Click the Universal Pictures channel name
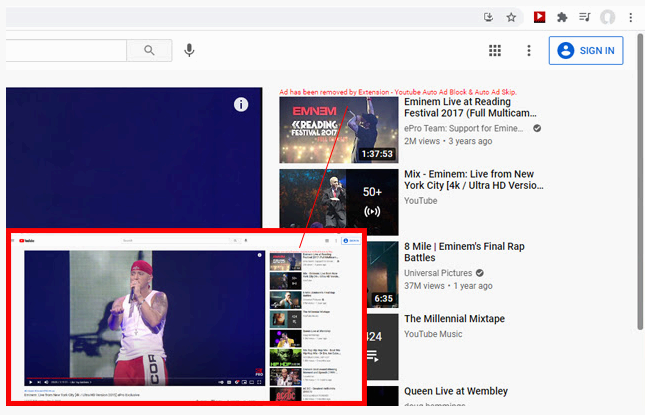Image resolution: width=645 pixels, height=415 pixels. (x=438, y=273)
